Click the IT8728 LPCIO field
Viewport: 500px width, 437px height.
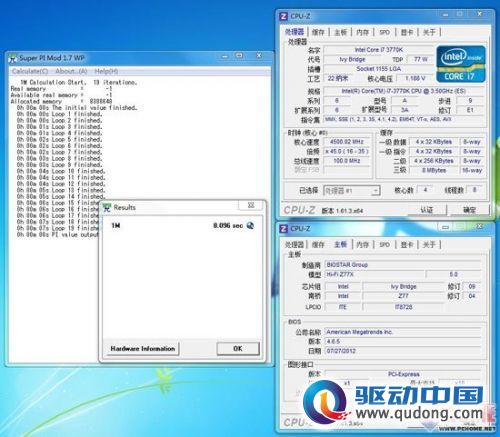click(404, 307)
